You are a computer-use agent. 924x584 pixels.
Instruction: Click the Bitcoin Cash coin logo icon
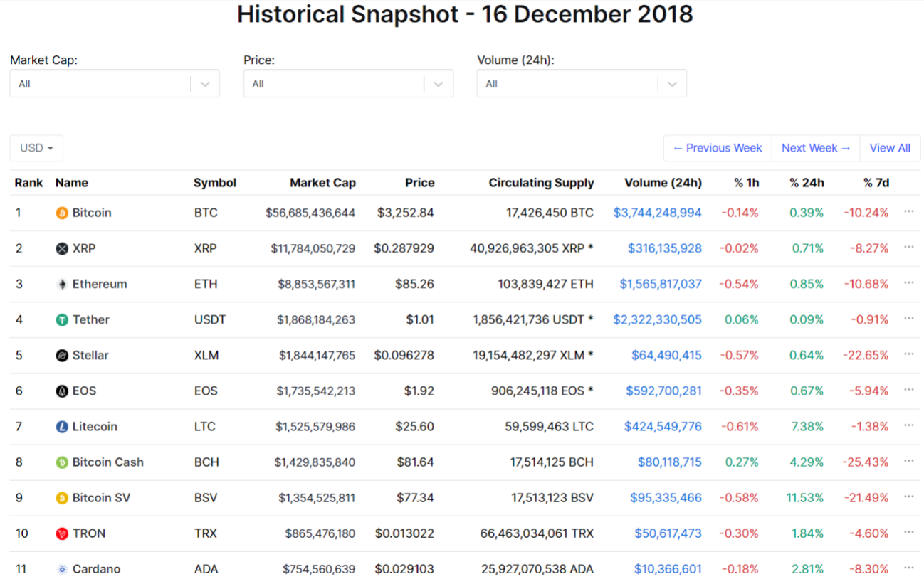pyautogui.click(x=62, y=462)
